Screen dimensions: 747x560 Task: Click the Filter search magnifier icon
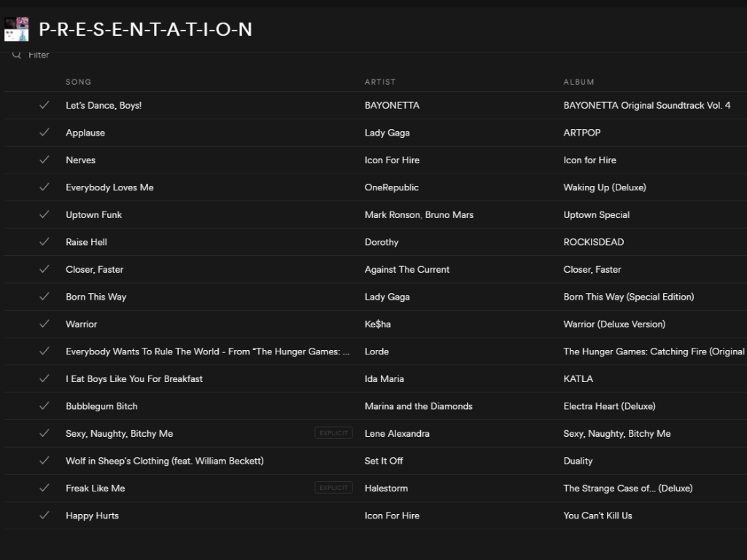coord(17,55)
